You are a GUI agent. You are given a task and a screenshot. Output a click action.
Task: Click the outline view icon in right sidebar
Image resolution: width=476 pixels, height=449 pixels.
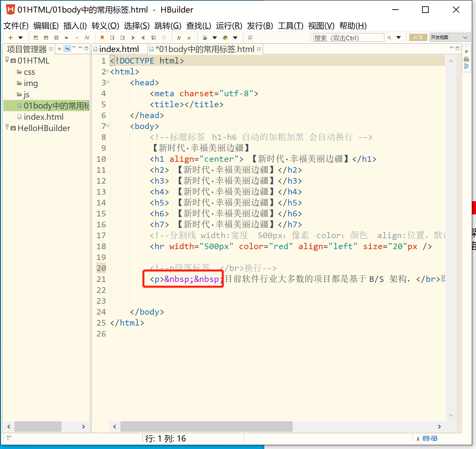pos(466,66)
